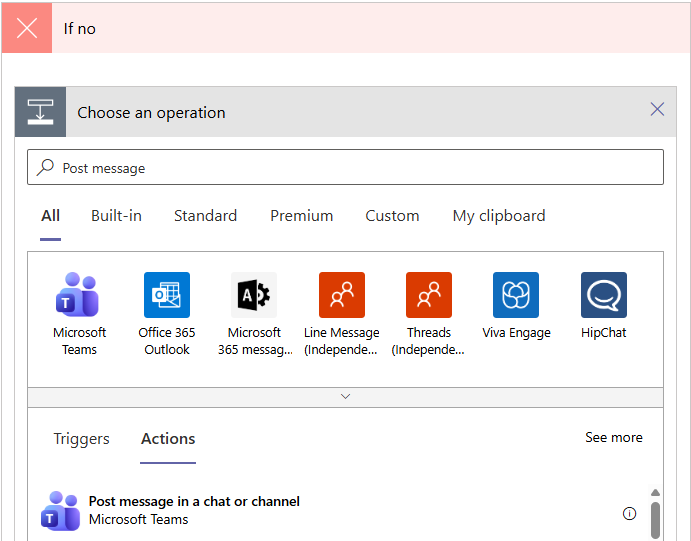Viewport: 691px width, 541px height.
Task: Click the 'If no' branch X icon
Action: click(x=27, y=28)
